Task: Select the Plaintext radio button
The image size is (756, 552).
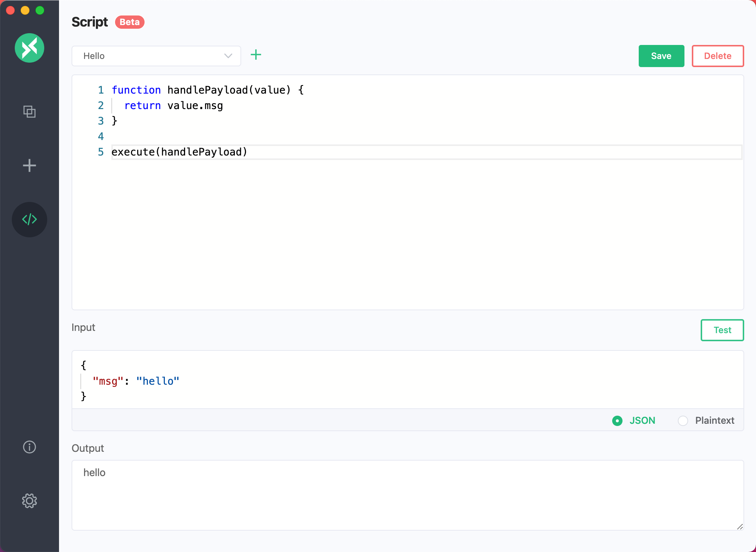Action: [x=683, y=420]
